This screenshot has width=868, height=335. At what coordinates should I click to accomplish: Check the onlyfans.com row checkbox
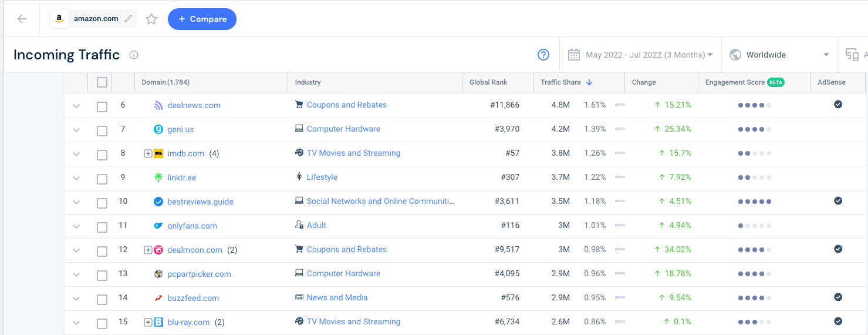pos(102,227)
